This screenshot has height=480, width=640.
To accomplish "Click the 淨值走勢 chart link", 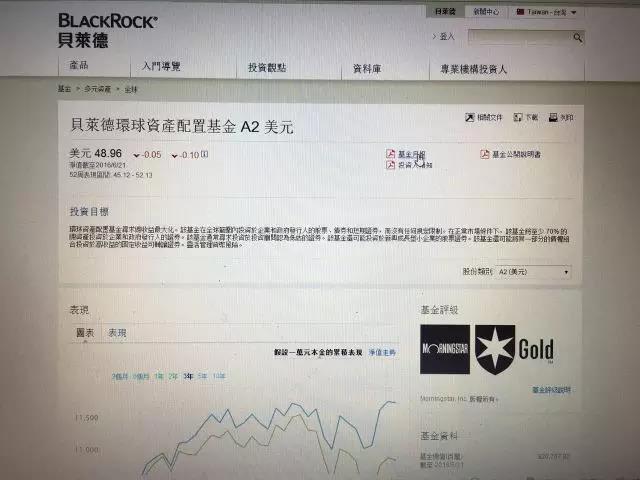I will tap(382, 352).
